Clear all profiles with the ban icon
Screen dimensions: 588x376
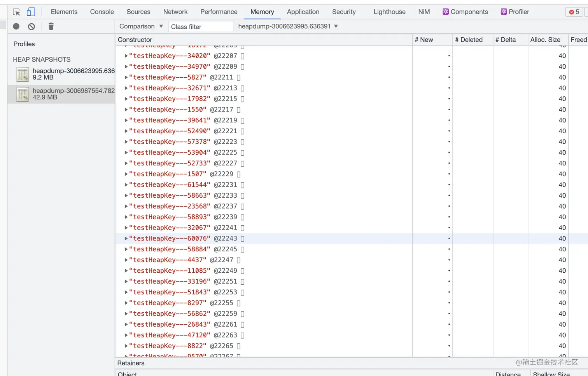pyautogui.click(x=31, y=26)
